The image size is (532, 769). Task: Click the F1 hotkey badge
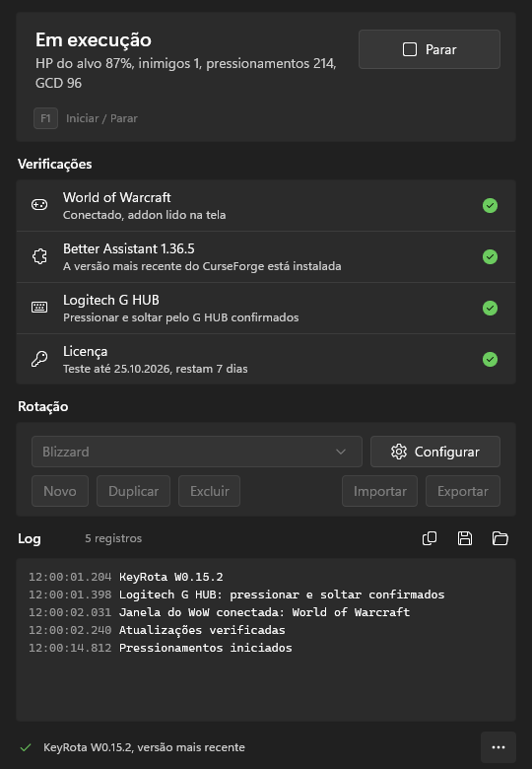(45, 118)
